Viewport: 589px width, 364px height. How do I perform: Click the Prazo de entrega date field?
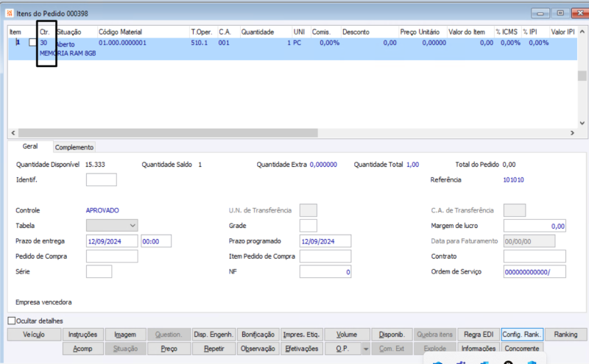pos(112,241)
